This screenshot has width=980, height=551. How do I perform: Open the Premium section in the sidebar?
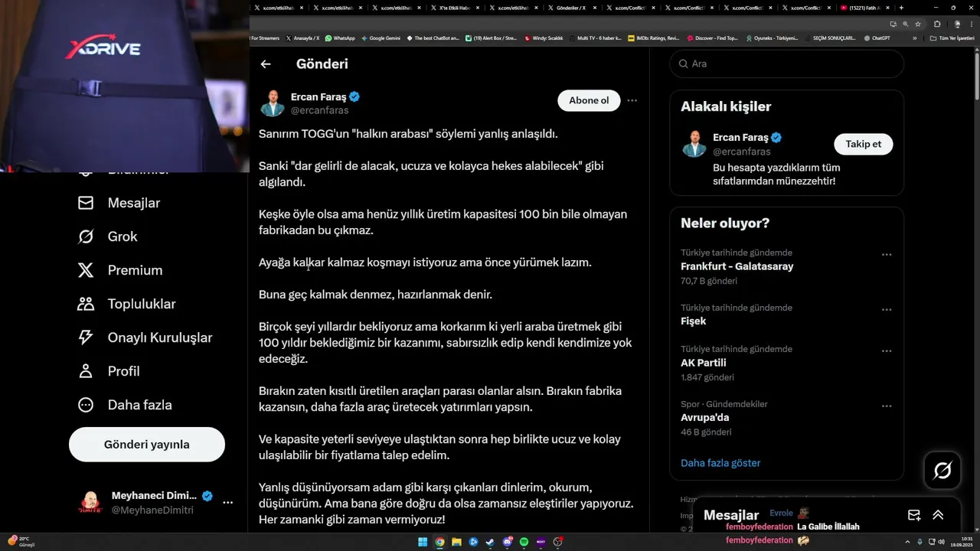point(120,270)
